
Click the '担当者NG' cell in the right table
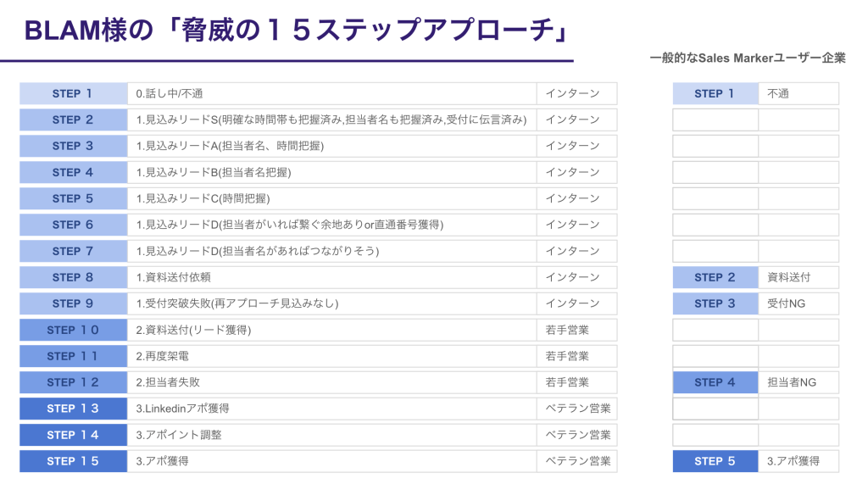click(798, 382)
